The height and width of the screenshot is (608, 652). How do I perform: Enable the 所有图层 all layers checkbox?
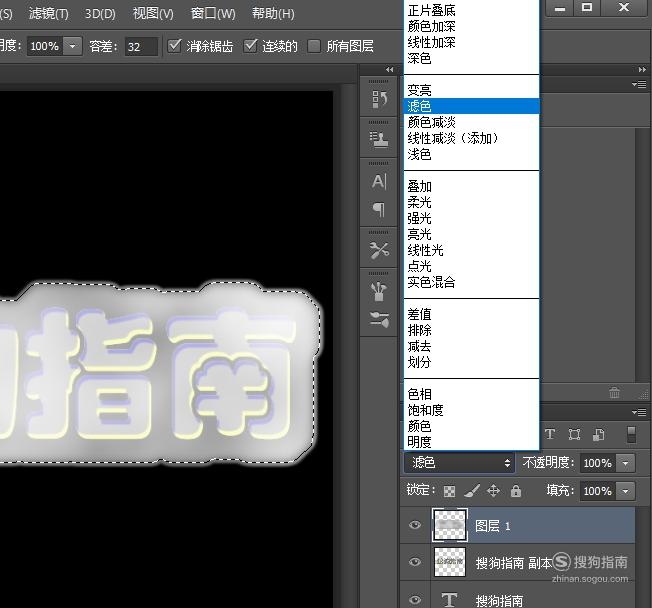[314, 46]
